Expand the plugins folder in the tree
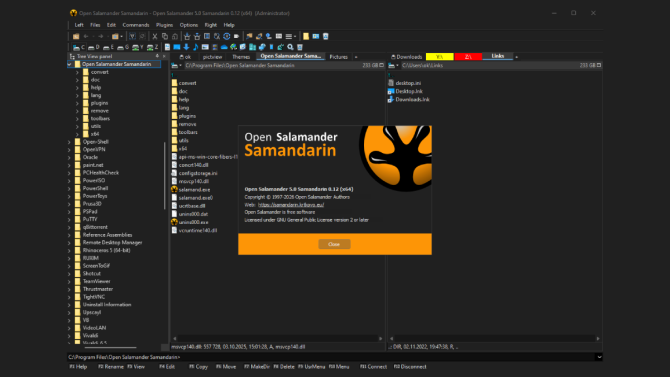The height and width of the screenshot is (377, 670). [77, 103]
